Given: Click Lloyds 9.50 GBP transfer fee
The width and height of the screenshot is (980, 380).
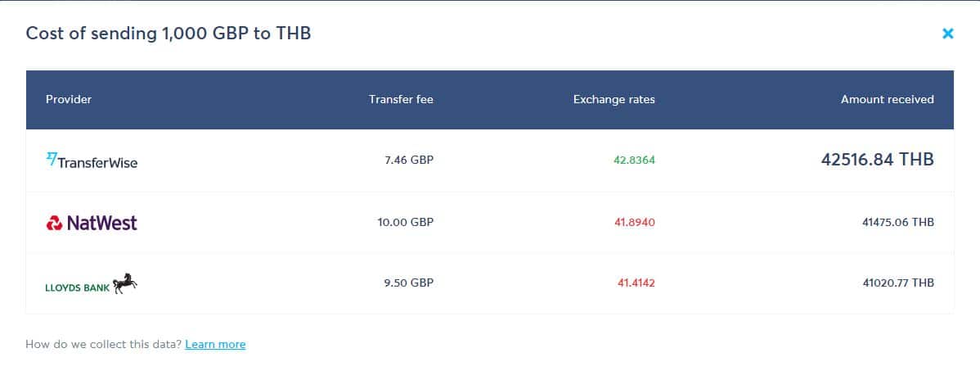Looking at the screenshot, I should point(409,283).
